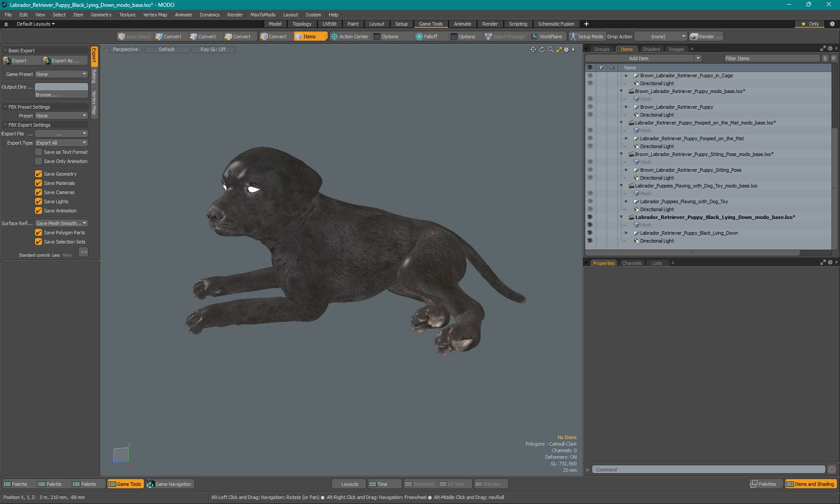Click Export As button
This screenshot has height=504, width=840.
click(x=65, y=61)
